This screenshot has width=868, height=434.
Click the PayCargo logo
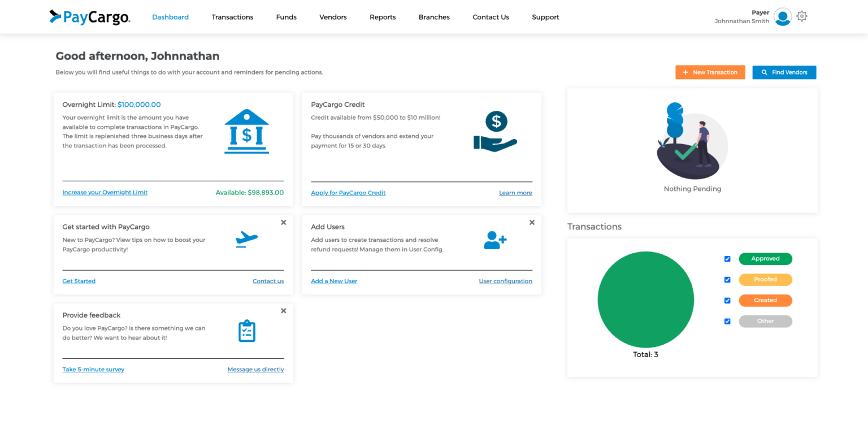point(90,17)
